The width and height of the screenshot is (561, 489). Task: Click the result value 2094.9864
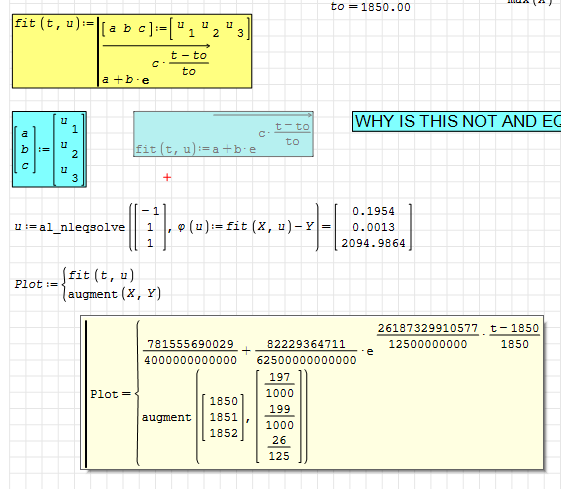point(373,243)
